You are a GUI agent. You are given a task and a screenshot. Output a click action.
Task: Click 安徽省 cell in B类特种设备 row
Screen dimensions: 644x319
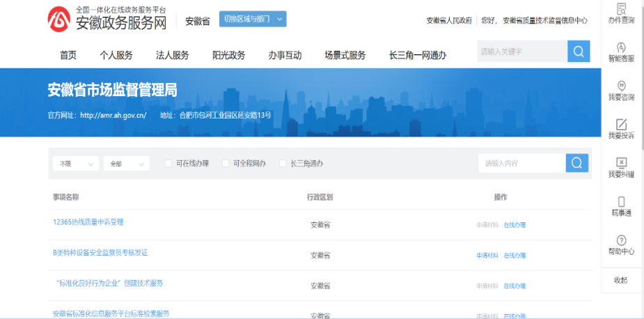[320, 256]
